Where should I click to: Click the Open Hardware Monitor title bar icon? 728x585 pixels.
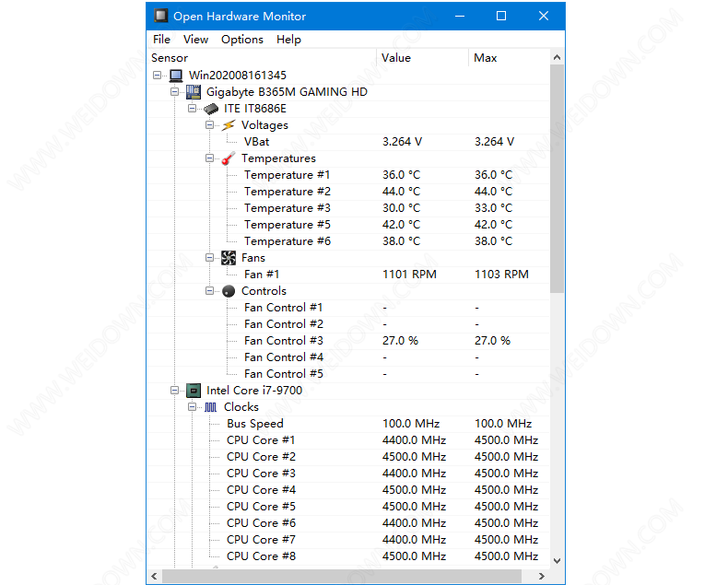pyautogui.click(x=160, y=16)
